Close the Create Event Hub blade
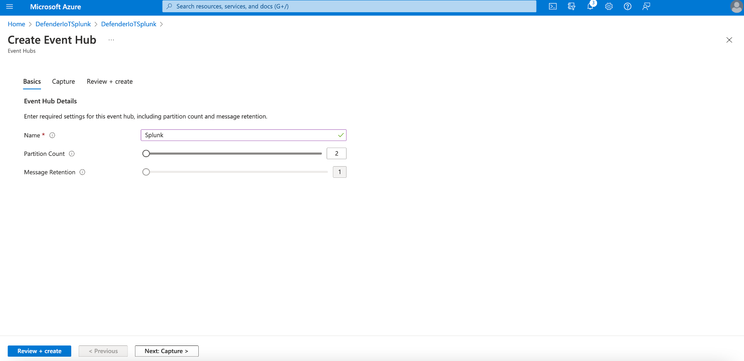The height and width of the screenshot is (361, 744). (x=729, y=40)
